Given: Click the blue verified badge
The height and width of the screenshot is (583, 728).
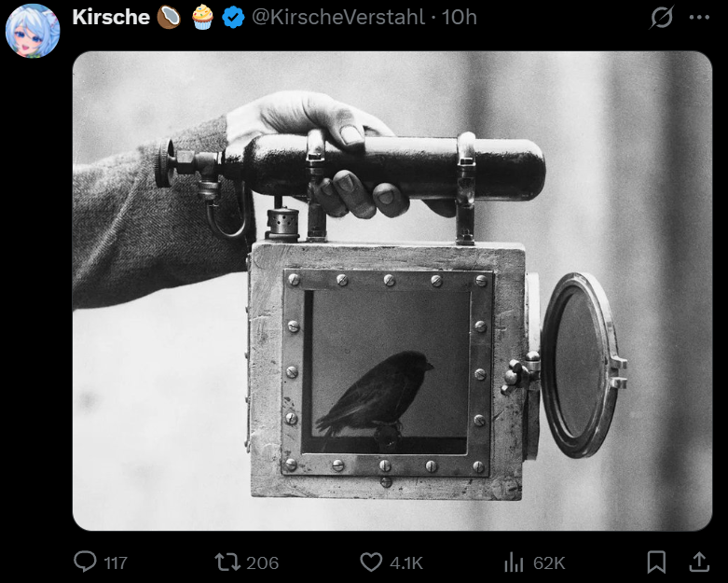Looking at the screenshot, I should [x=233, y=18].
